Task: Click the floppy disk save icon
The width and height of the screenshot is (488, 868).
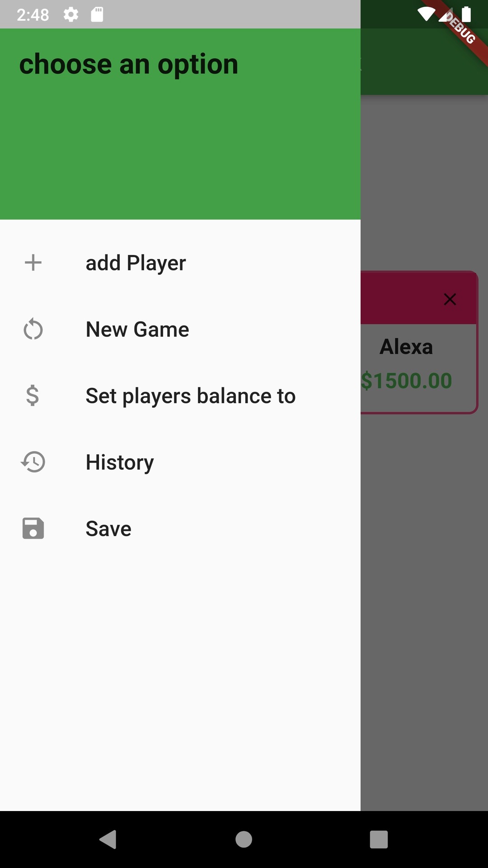Action: click(33, 528)
